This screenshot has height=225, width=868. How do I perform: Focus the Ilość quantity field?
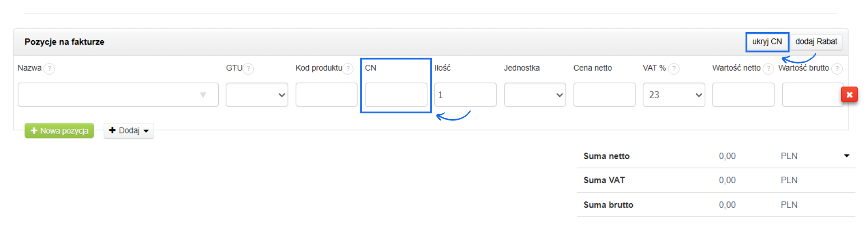pyautogui.click(x=465, y=95)
